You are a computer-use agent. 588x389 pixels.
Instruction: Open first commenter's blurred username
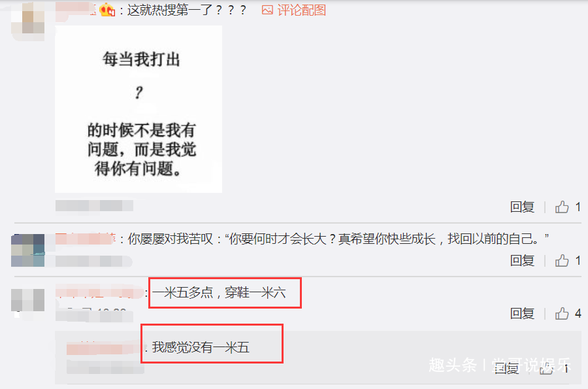point(76,10)
